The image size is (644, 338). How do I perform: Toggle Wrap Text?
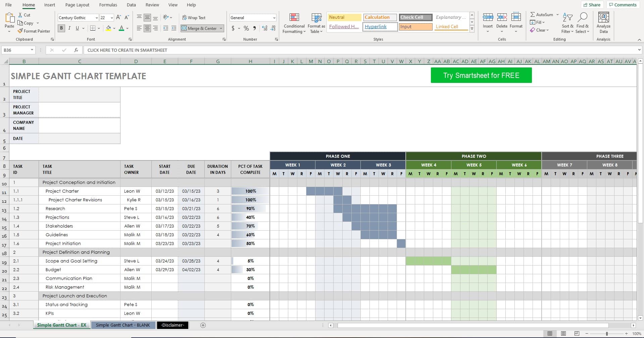pos(194,17)
